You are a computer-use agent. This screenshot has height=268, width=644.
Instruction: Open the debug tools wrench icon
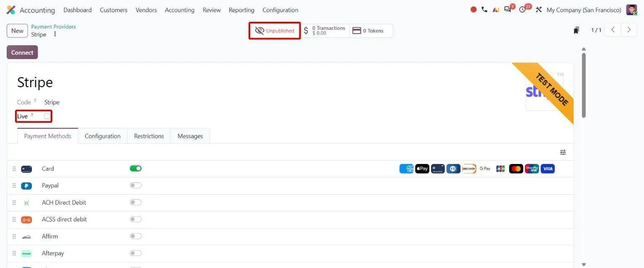click(x=539, y=10)
